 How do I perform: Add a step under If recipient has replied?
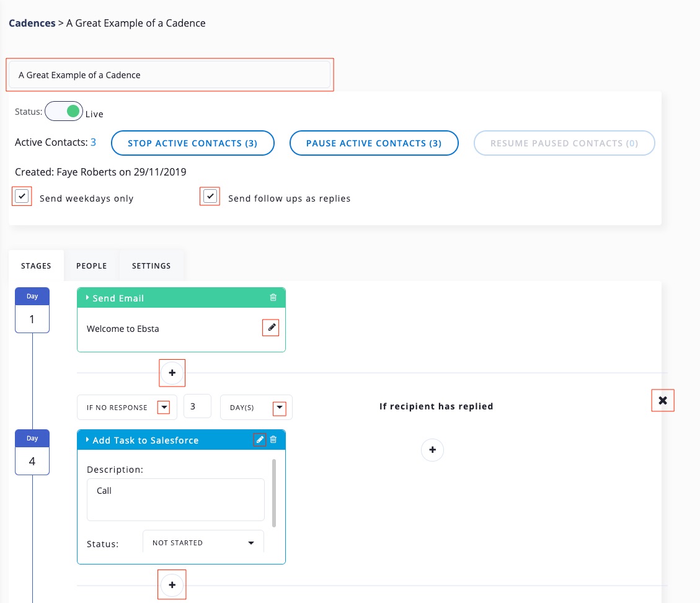click(432, 449)
